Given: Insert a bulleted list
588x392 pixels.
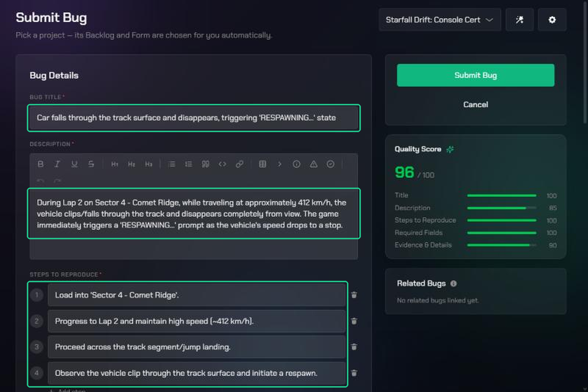Looking at the screenshot, I should point(171,164).
